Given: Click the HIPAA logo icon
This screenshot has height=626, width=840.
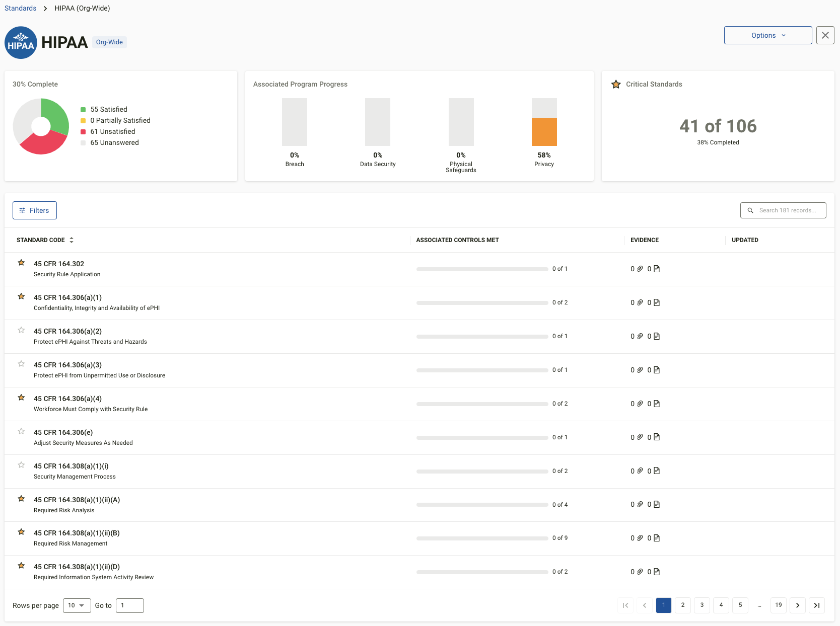Looking at the screenshot, I should (x=21, y=42).
